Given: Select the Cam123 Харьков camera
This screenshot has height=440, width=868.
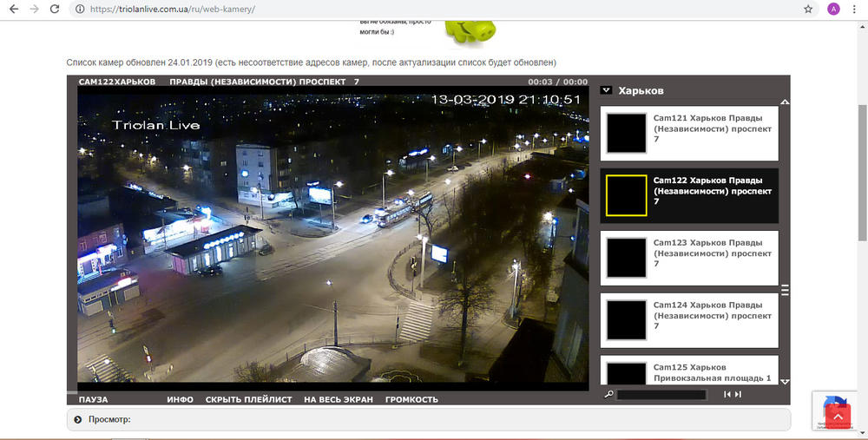Looking at the screenshot, I should (x=689, y=258).
